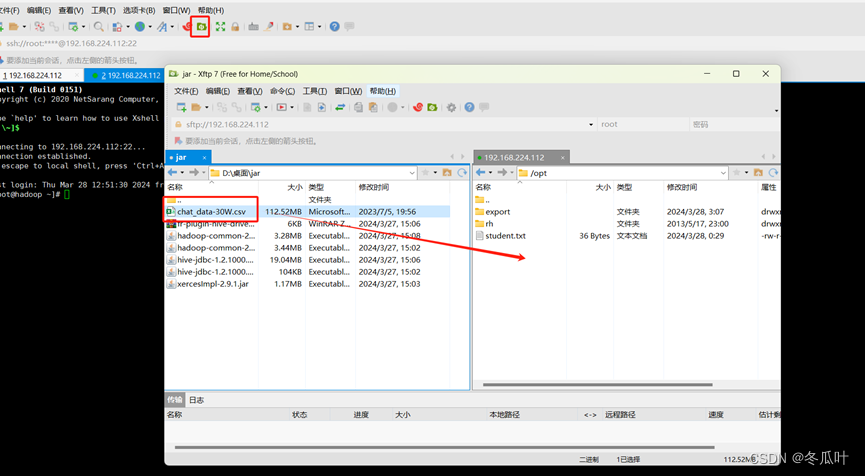Viewport: 865px width, 476px height.
Task: Click the Xshell layout panel icon
Action: tap(309, 26)
